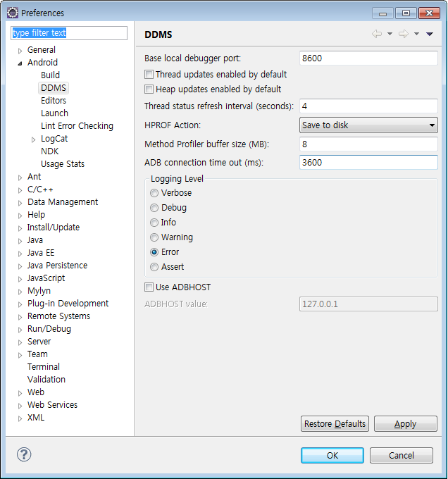448x479 pixels.
Task: Click the Cancel button
Action: (402, 456)
